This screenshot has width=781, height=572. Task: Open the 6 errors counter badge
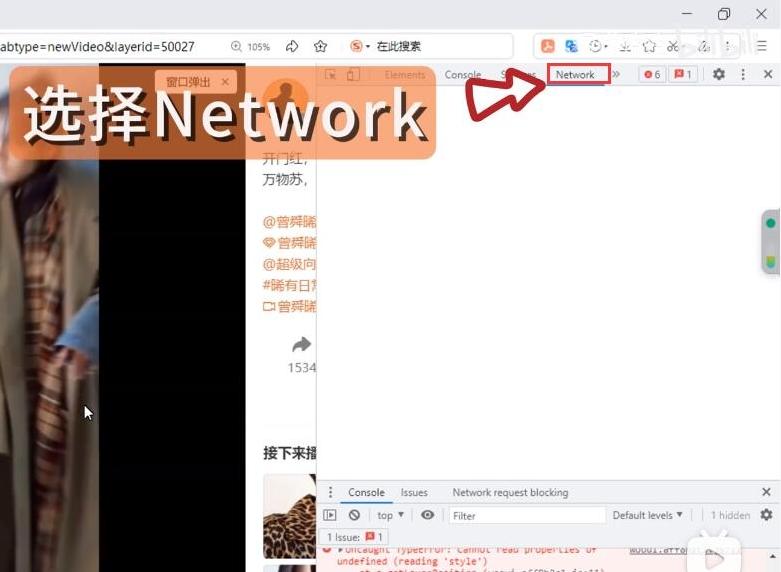[x=652, y=74]
